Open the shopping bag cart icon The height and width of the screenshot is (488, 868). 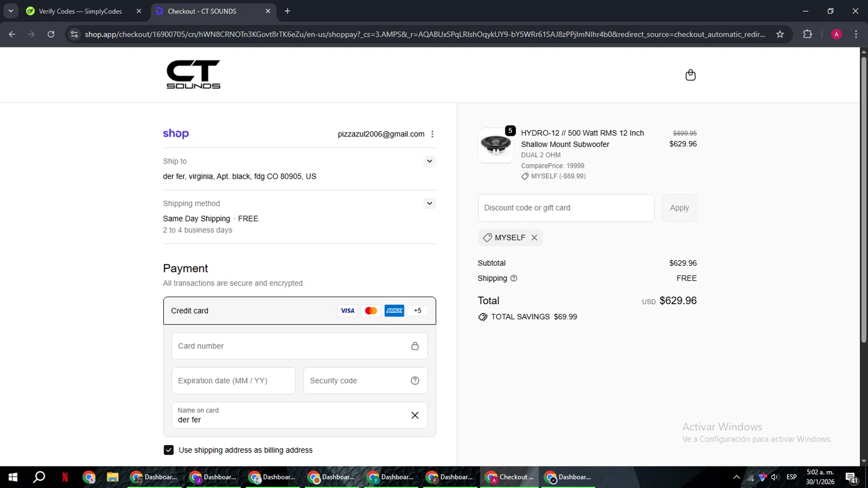[x=690, y=75]
